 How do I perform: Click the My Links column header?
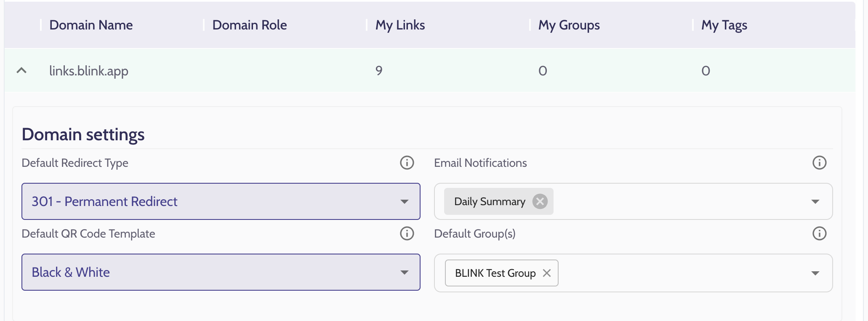point(400,25)
